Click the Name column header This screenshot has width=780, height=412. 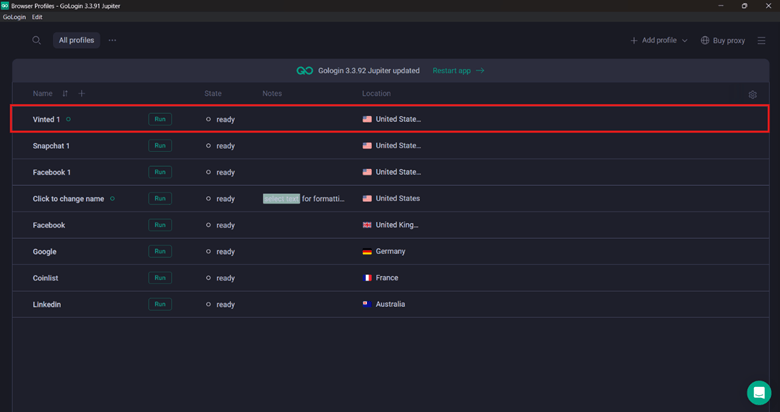42,94
